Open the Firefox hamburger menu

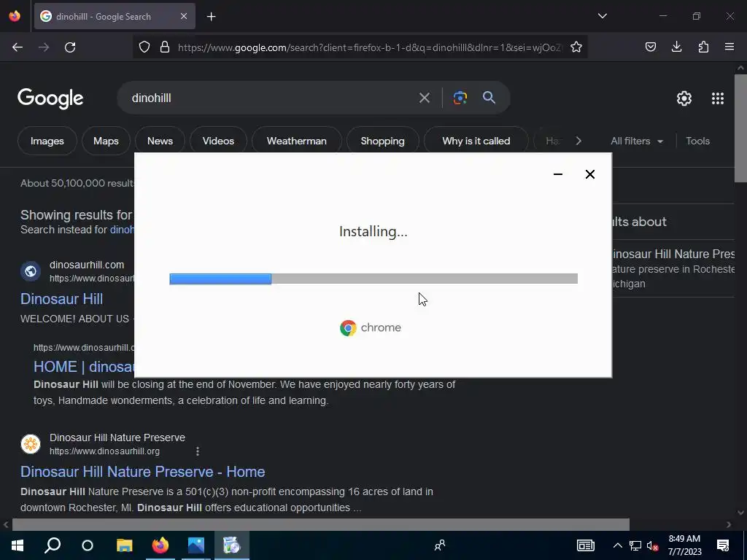tap(729, 47)
